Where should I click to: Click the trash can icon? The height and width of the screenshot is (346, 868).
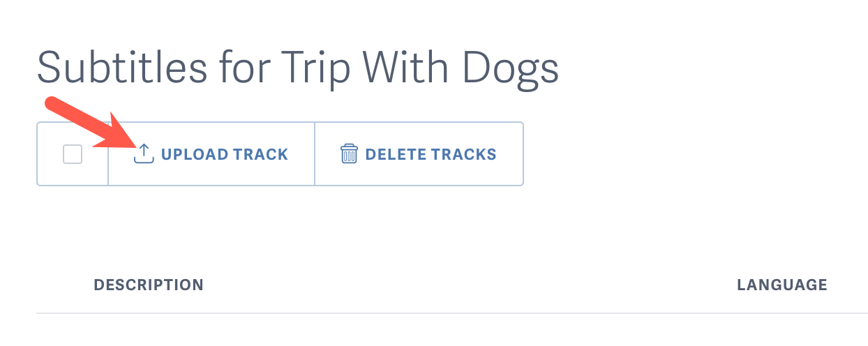(x=349, y=153)
